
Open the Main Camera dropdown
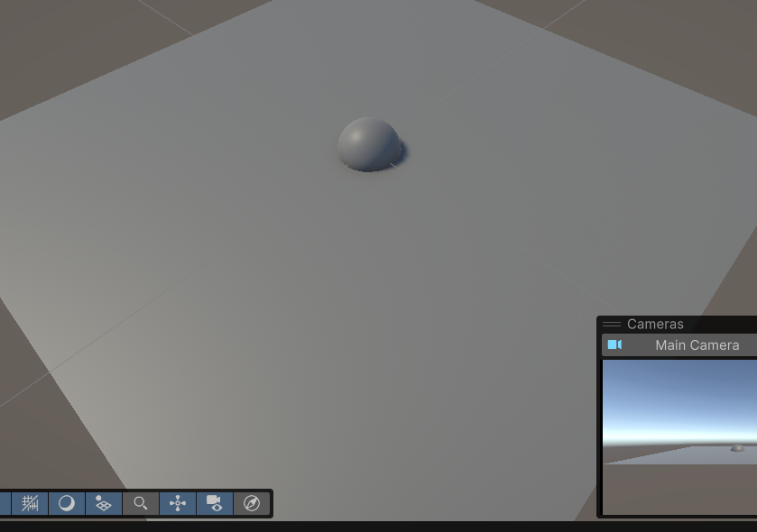point(697,345)
